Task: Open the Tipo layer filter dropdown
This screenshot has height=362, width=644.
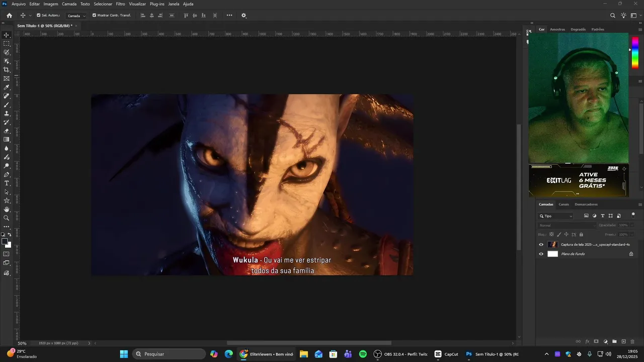Action: coord(556,216)
